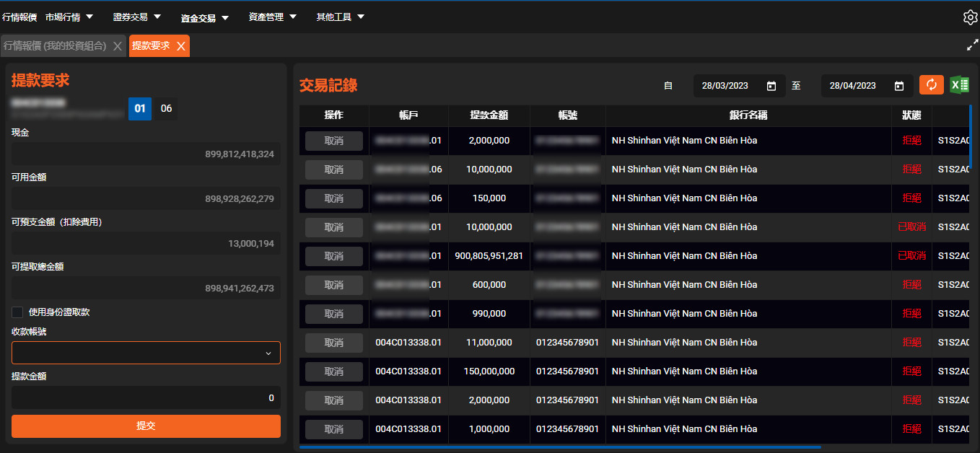Image resolution: width=980 pixels, height=453 pixels.
Task: Open the start date calendar icon
Action: click(771, 86)
